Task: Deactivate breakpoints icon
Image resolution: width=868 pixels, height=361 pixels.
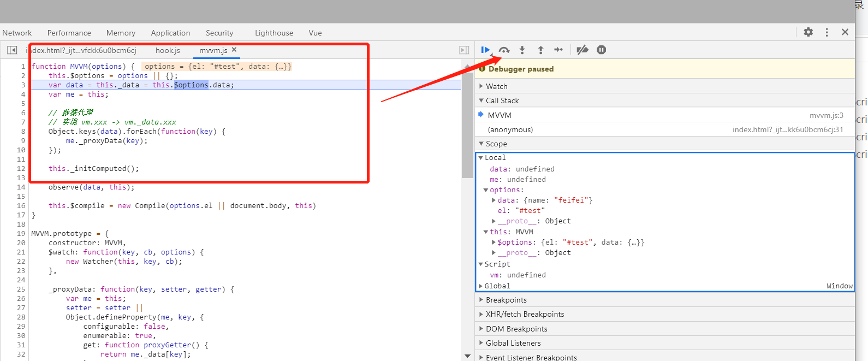Action: pos(582,50)
